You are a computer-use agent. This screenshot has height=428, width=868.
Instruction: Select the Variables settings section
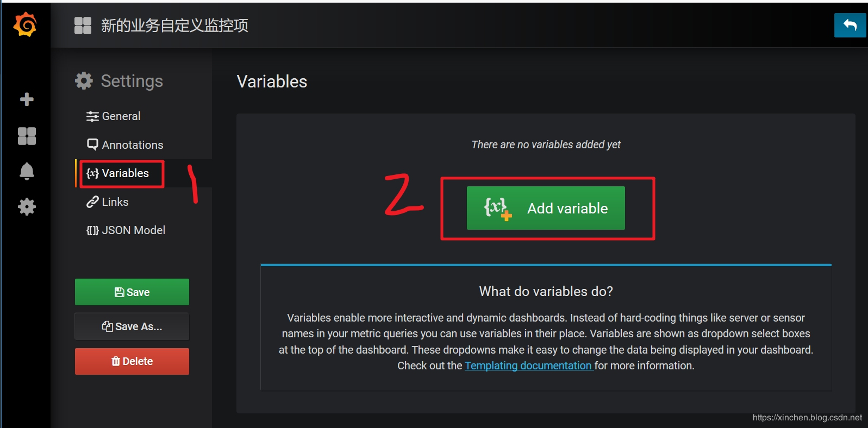tap(118, 173)
